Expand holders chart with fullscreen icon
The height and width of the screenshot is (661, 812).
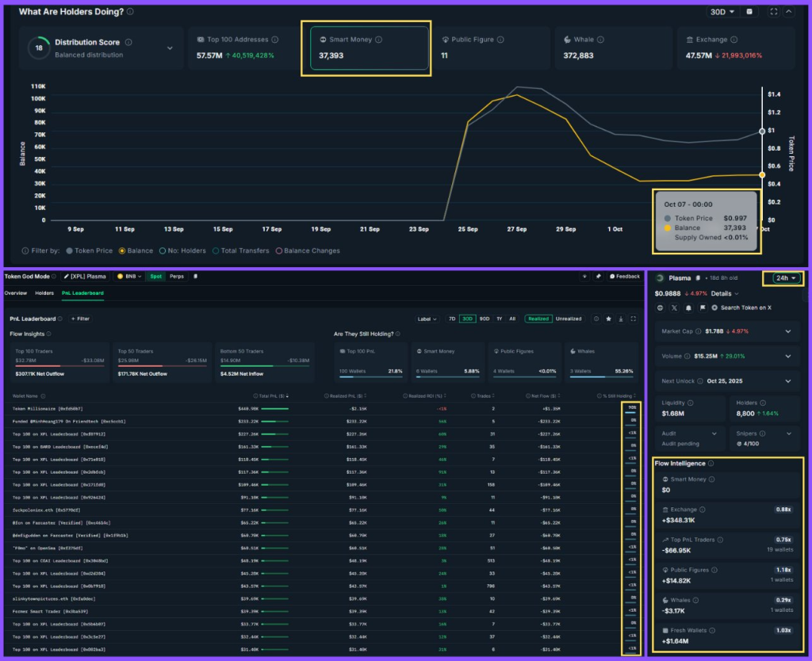pos(774,12)
